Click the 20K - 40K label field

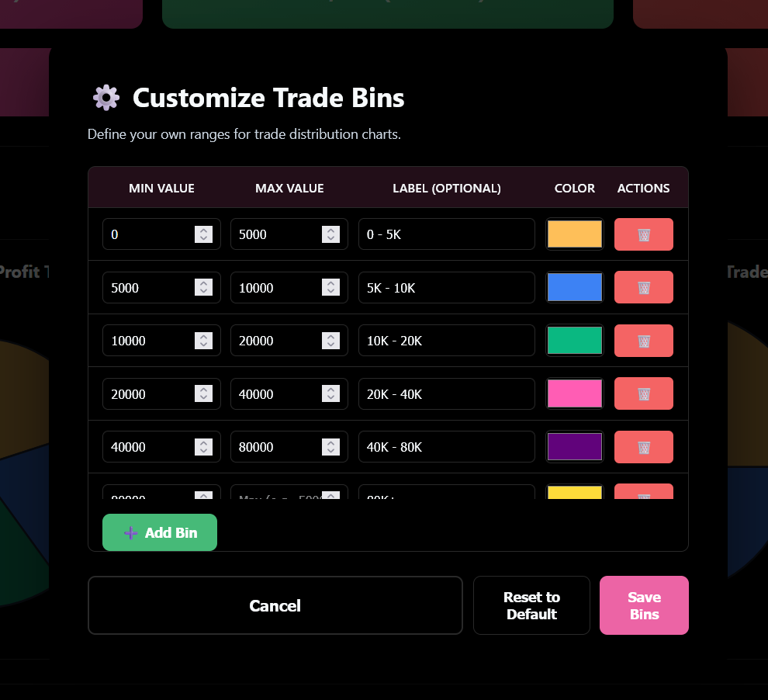(446, 393)
